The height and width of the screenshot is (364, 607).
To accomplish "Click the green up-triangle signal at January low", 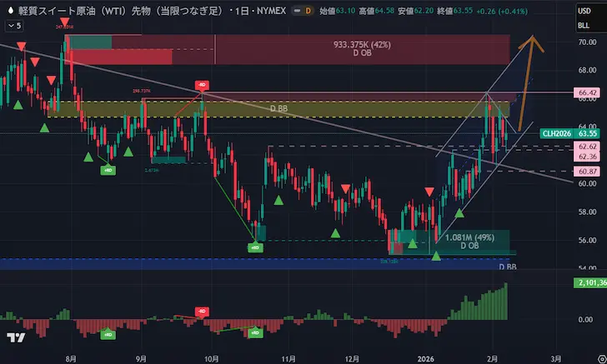I will pyautogui.click(x=436, y=254).
